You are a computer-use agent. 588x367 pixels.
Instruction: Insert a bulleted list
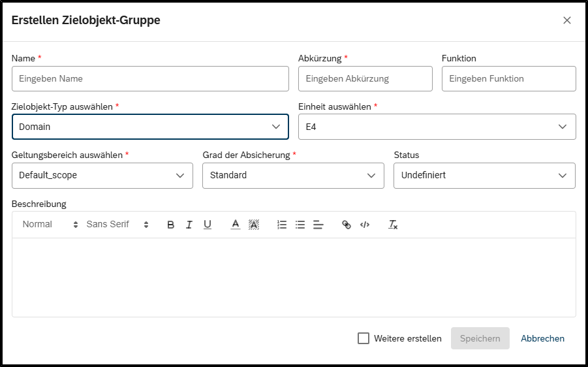tap(300, 225)
